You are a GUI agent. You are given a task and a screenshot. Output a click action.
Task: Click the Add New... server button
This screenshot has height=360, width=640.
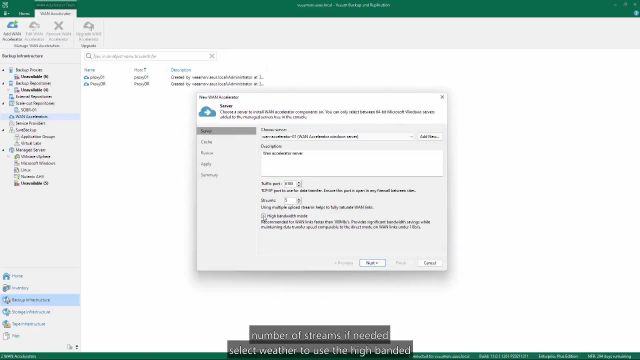click(x=429, y=137)
